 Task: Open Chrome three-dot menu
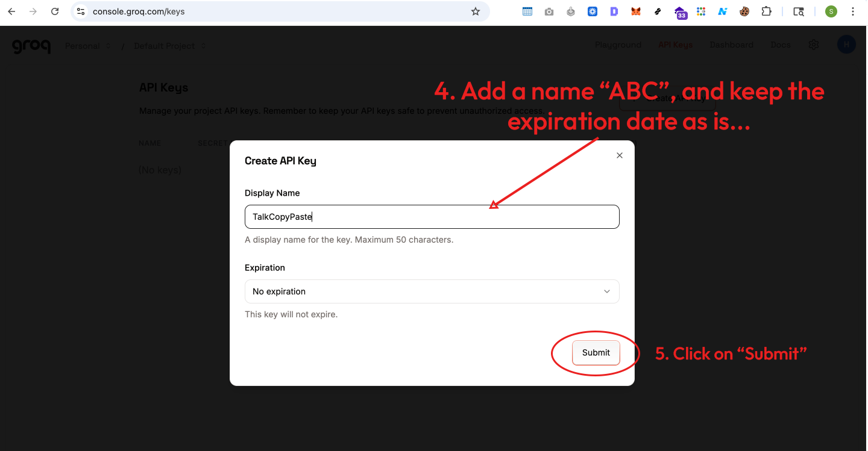(853, 11)
